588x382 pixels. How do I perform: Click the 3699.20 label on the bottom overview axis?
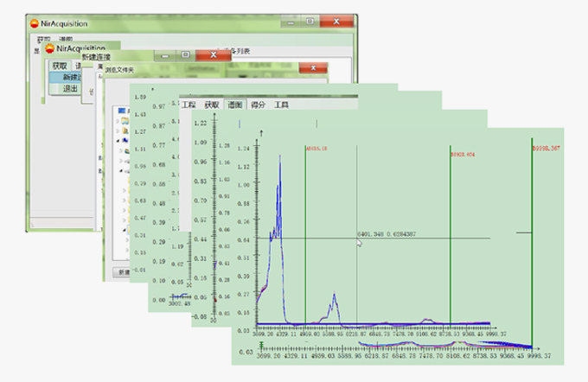coord(267,356)
